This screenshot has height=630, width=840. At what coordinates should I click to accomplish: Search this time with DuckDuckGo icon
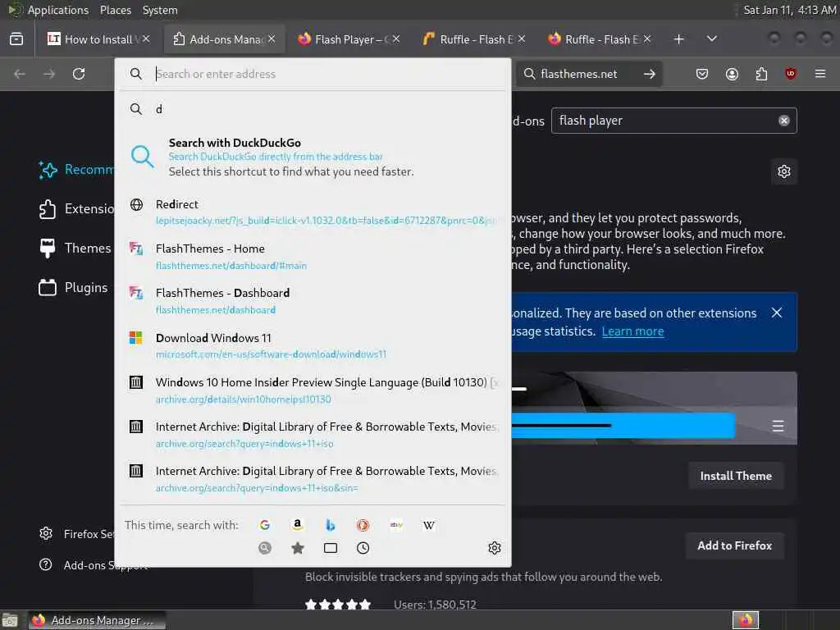point(363,525)
